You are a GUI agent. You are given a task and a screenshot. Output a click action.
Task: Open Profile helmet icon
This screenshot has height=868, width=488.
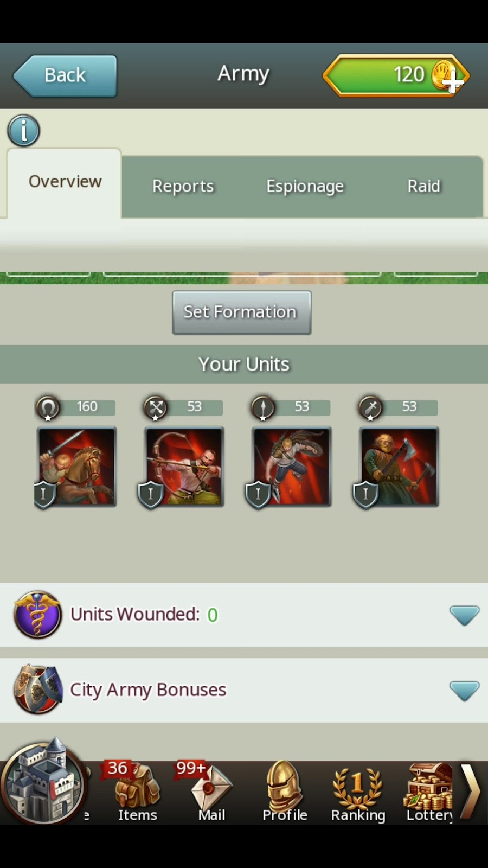coord(285,792)
